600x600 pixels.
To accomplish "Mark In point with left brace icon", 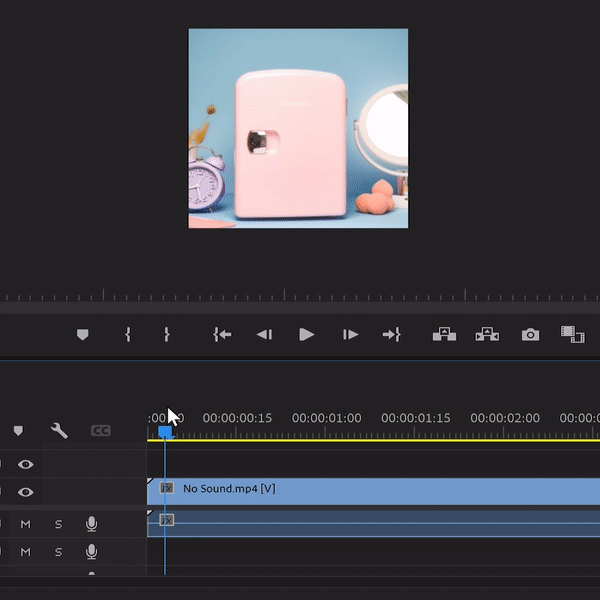I will [128, 335].
